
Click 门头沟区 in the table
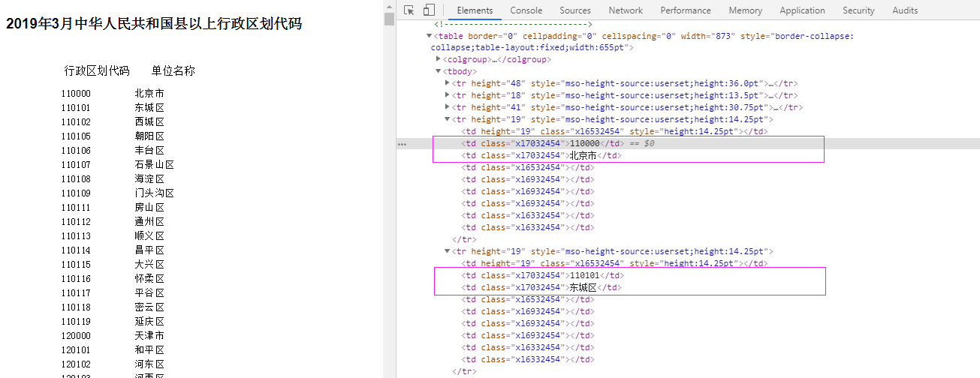(155, 193)
